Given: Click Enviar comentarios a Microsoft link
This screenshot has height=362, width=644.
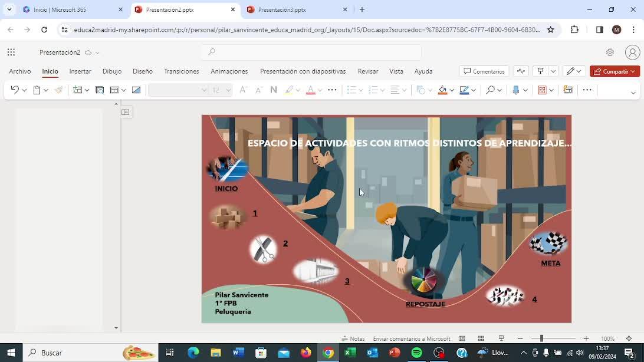Looking at the screenshot, I should click(412, 338).
